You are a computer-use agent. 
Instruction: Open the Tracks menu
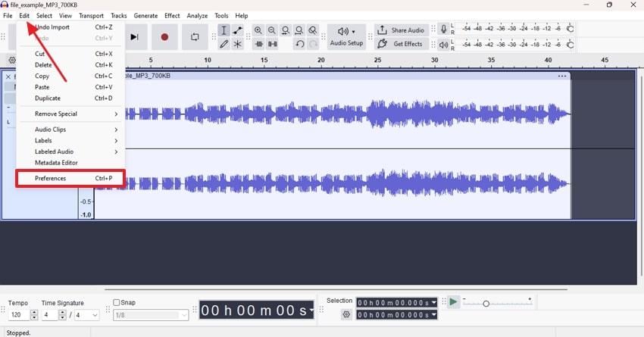click(x=119, y=16)
